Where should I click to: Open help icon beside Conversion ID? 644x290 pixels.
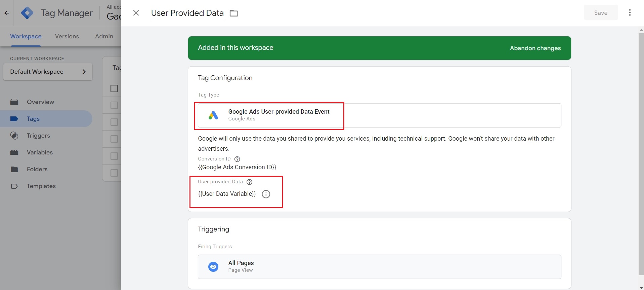pyautogui.click(x=237, y=159)
